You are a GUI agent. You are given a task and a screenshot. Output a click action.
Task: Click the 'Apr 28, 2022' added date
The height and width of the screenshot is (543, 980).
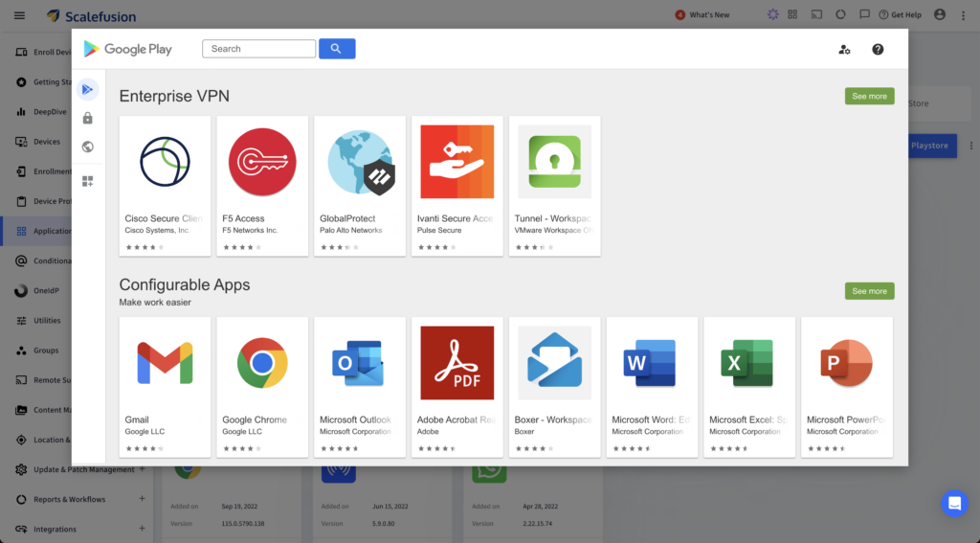pyautogui.click(x=540, y=506)
